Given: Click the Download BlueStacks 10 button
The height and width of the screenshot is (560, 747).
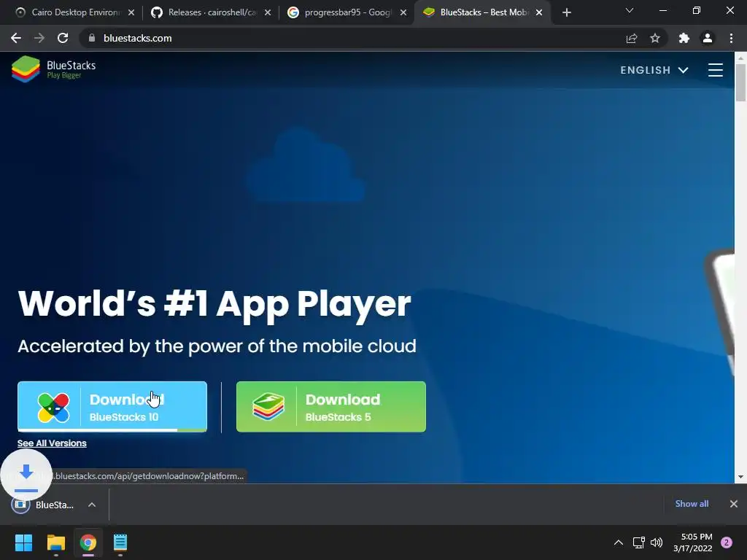Looking at the screenshot, I should [x=112, y=407].
